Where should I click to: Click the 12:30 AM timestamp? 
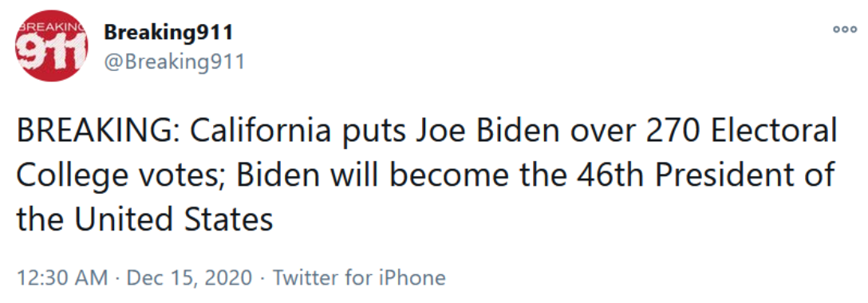[62, 277]
